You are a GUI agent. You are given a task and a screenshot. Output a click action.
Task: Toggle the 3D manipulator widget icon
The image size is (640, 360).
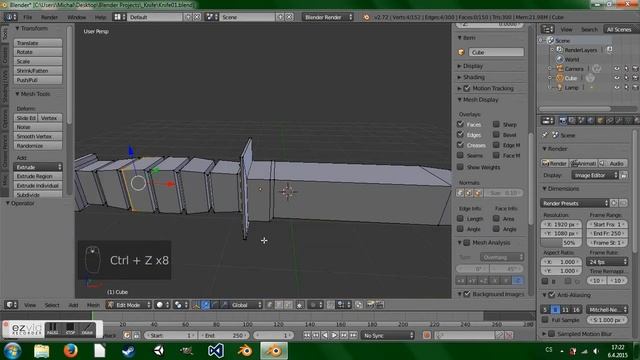point(196,305)
